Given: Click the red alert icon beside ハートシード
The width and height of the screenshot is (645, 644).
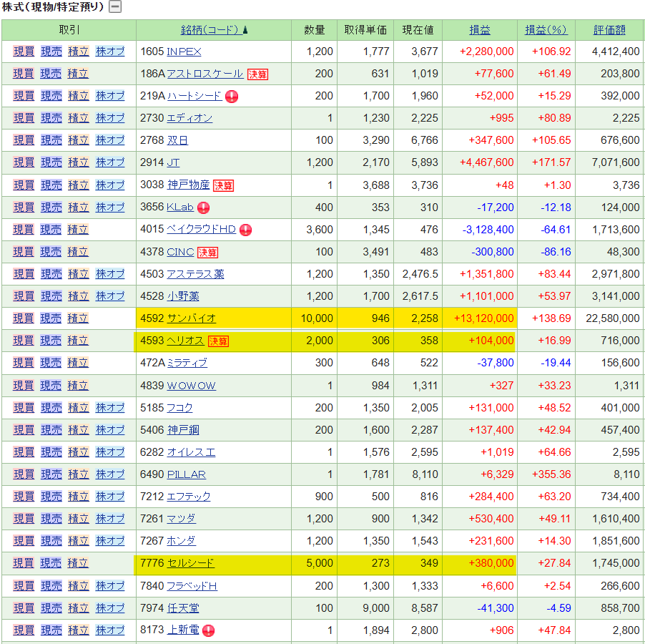Looking at the screenshot, I should tap(232, 97).
